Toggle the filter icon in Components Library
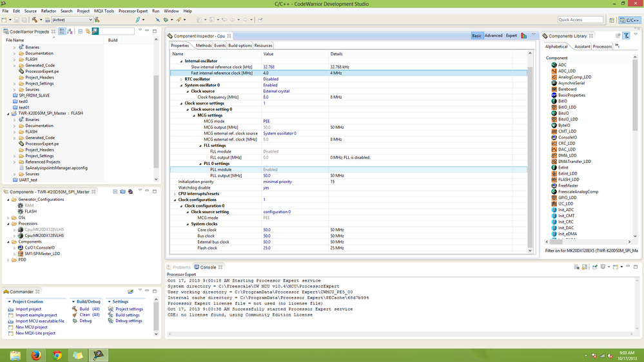Image resolution: width=644 pixels, height=362 pixels. coord(627,35)
